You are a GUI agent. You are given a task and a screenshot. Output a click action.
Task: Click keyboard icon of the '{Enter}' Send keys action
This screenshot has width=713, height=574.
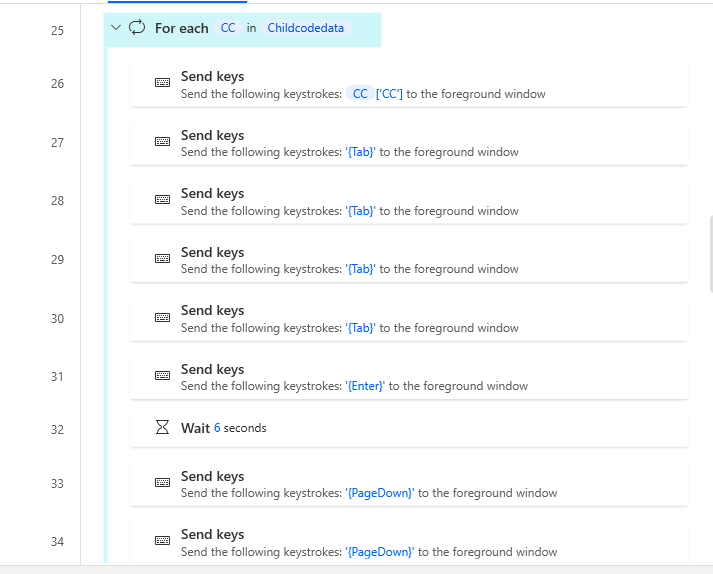point(162,376)
